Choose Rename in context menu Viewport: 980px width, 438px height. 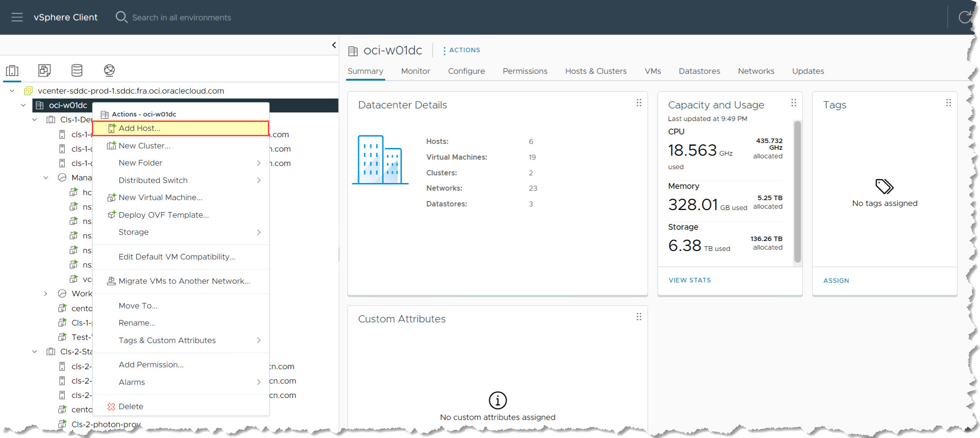pos(181,323)
